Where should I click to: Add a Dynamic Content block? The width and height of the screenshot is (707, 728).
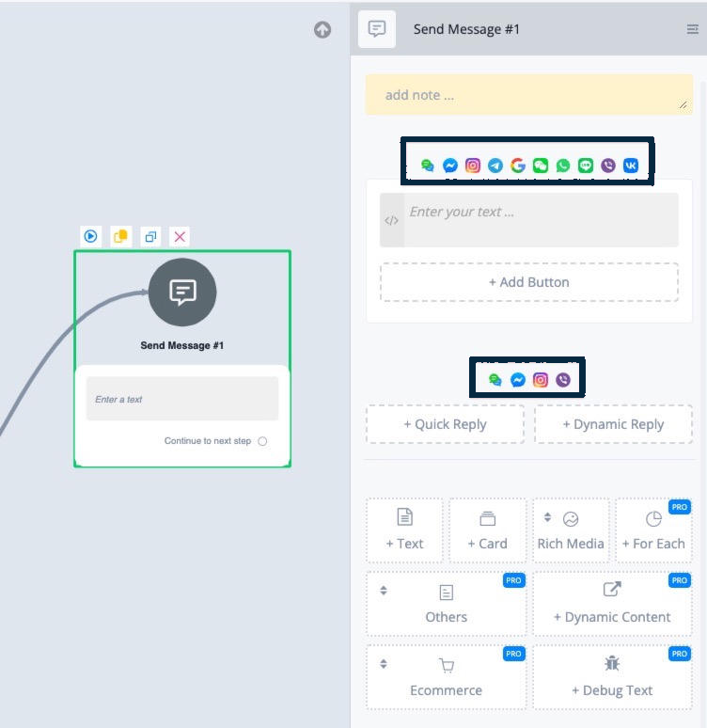612,604
